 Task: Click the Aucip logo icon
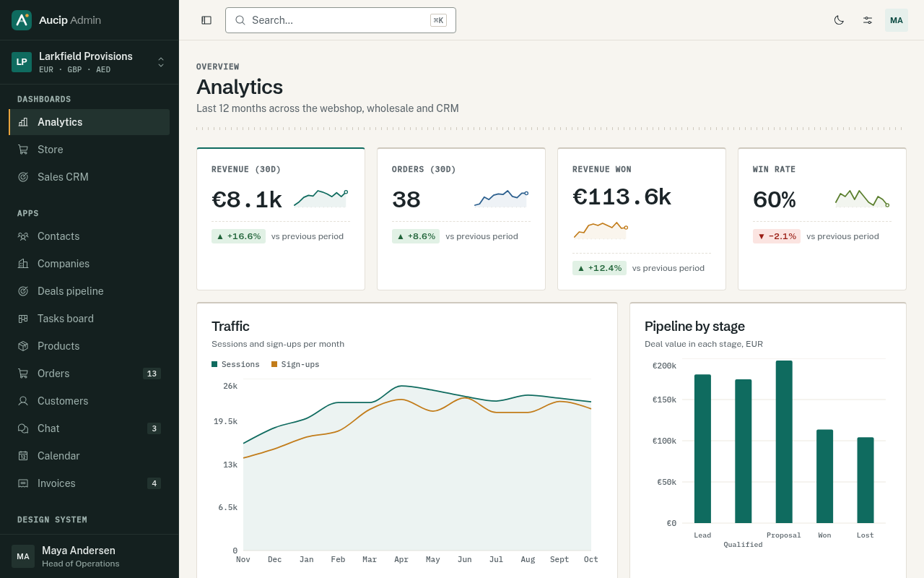tap(22, 20)
